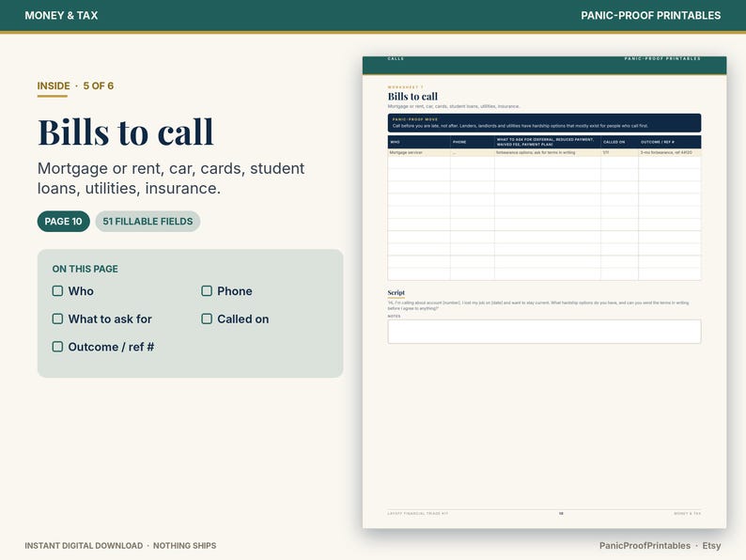This screenshot has width=746, height=560.
Task: Click PanicProofPrintables · Etsy footer text
Action: 660,546
